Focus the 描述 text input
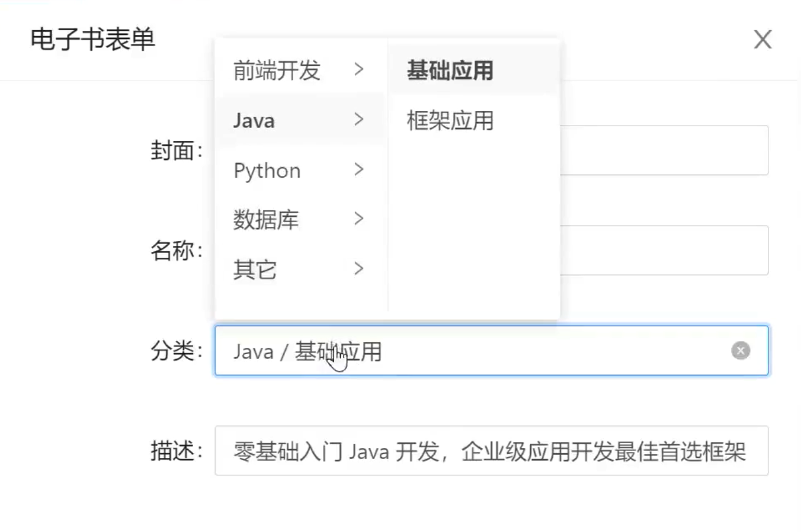The height and width of the screenshot is (532, 801). tap(491, 451)
